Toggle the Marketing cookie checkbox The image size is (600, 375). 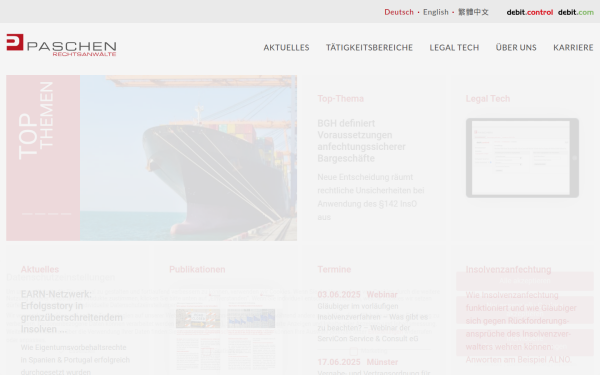click(354, 351)
